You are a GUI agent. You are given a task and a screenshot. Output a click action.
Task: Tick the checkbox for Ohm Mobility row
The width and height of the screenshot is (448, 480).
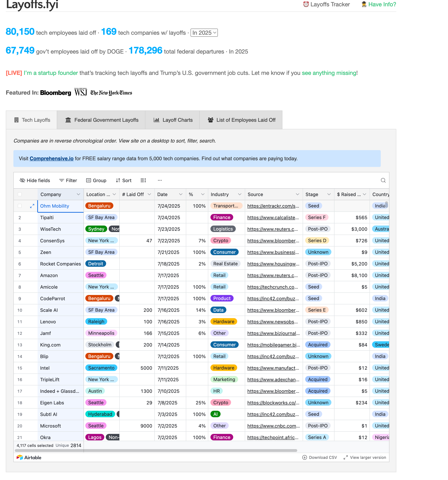(20, 206)
